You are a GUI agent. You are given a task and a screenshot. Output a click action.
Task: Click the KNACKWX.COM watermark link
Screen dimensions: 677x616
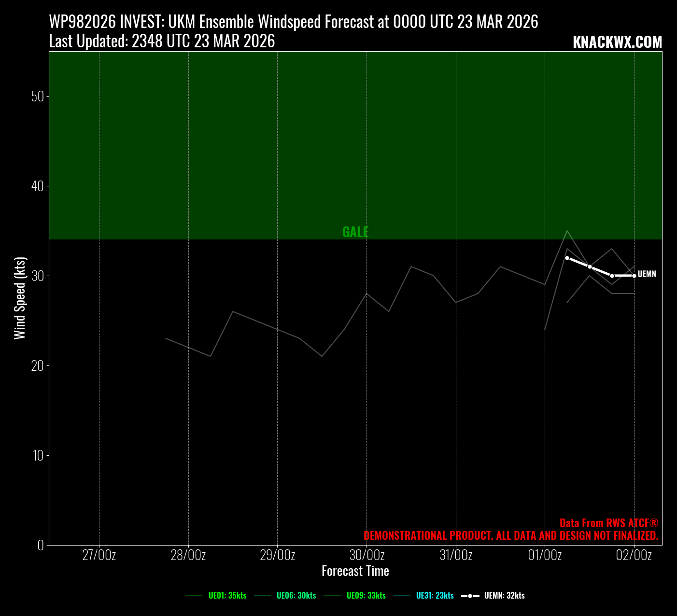[x=617, y=42]
